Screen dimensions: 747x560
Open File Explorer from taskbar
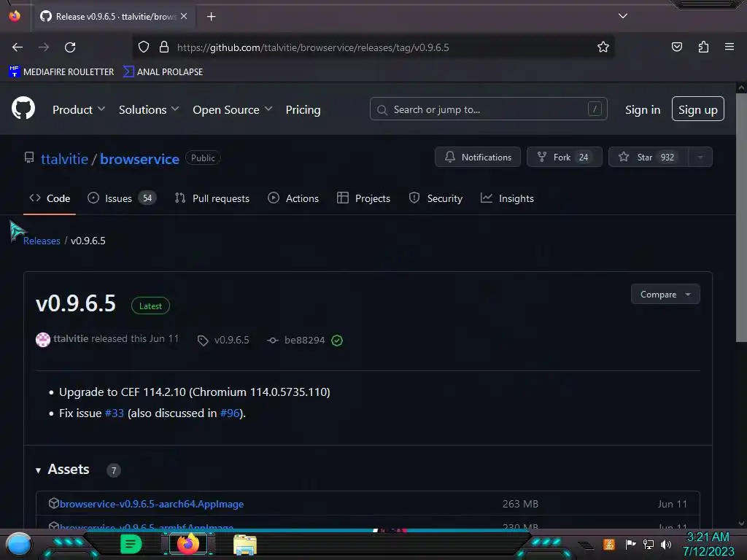coord(245,545)
